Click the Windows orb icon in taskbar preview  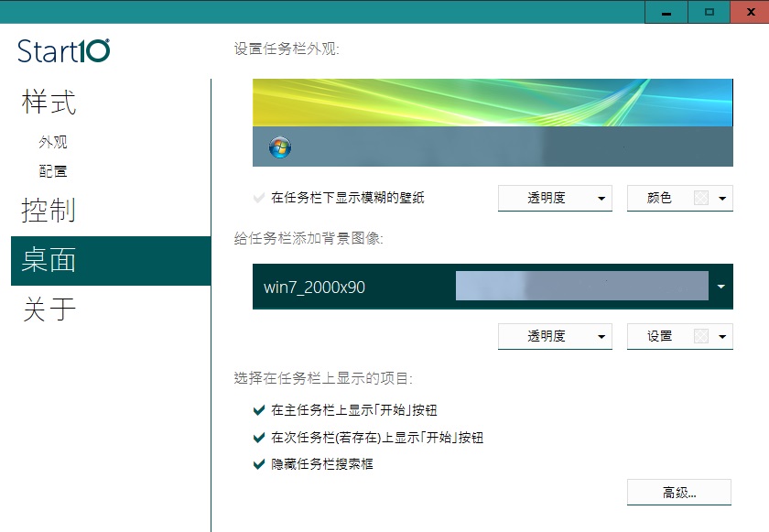(280, 147)
